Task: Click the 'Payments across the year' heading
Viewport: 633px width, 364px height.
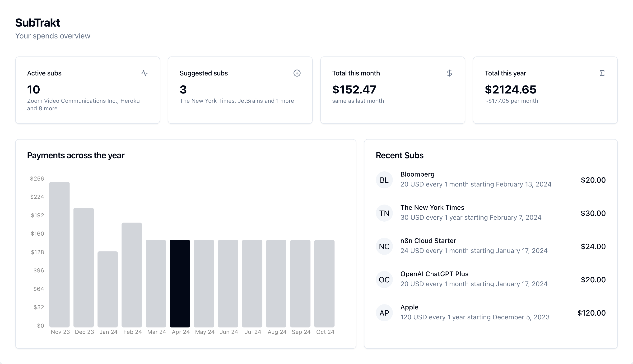Action: point(75,155)
